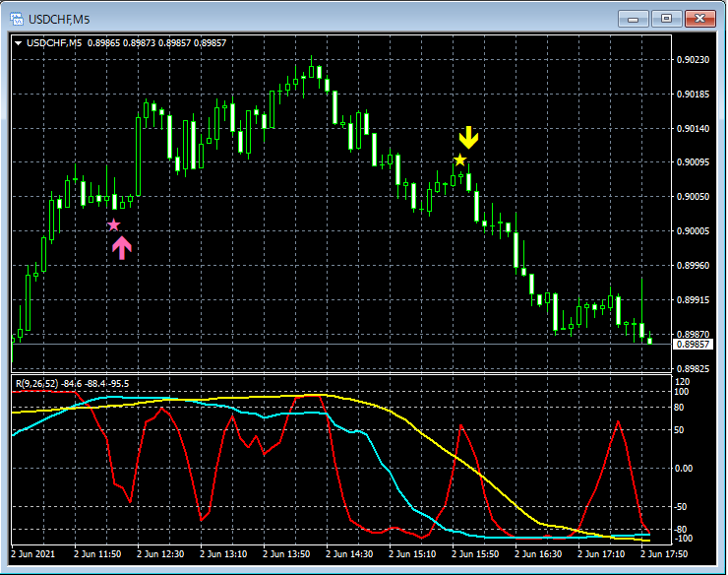Click the 0.90005 price scale label

point(693,231)
